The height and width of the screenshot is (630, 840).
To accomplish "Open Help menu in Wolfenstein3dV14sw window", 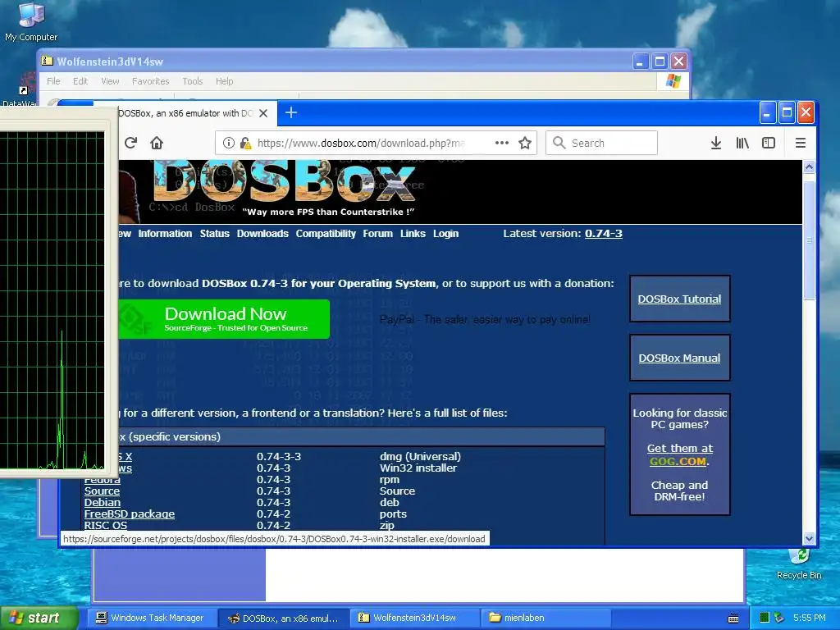I will [225, 81].
